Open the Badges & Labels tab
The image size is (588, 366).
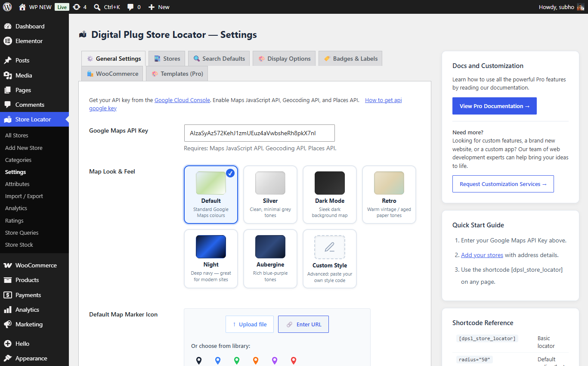(x=350, y=59)
